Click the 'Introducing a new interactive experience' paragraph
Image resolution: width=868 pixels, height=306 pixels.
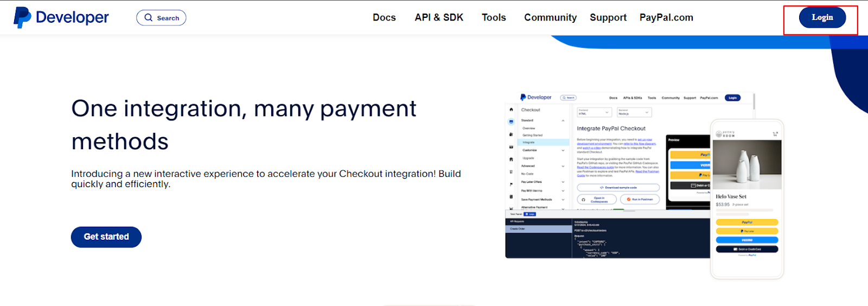pyautogui.click(x=266, y=179)
